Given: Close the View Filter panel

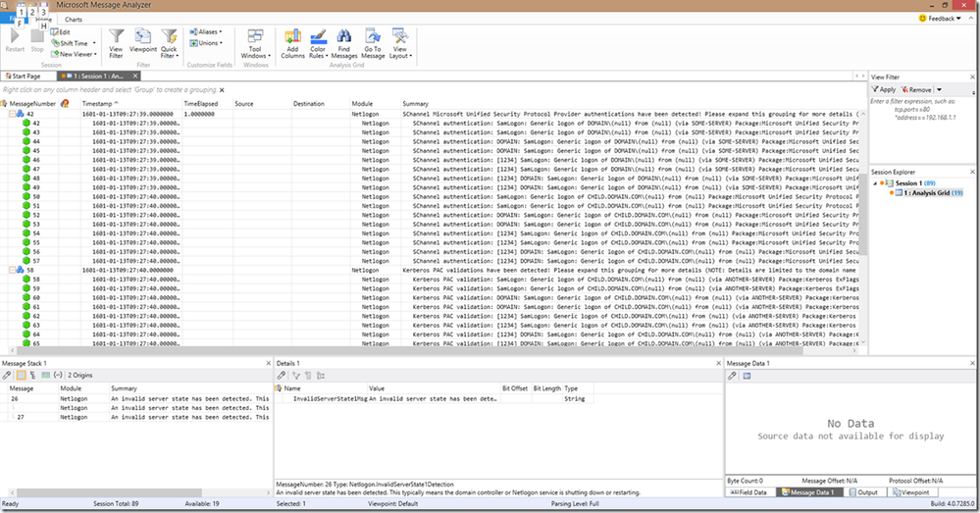Looking at the screenshot, I should [x=972, y=77].
